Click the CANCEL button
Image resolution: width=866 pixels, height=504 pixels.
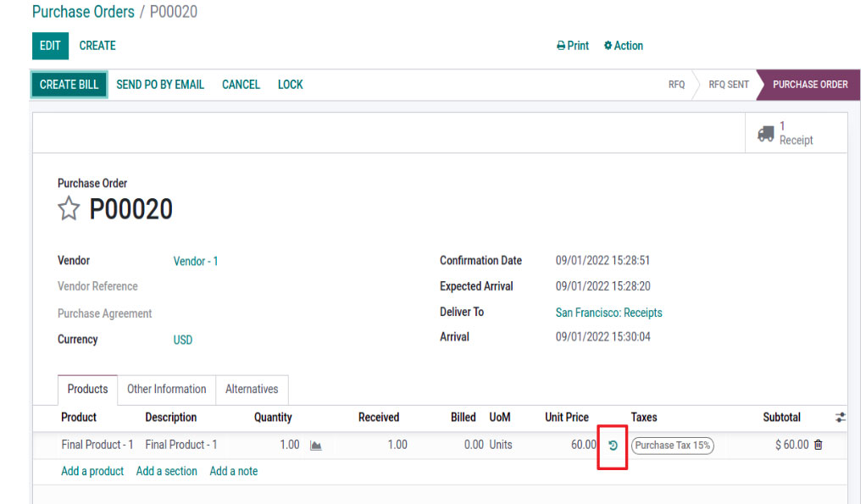click(x=241, y=85)
